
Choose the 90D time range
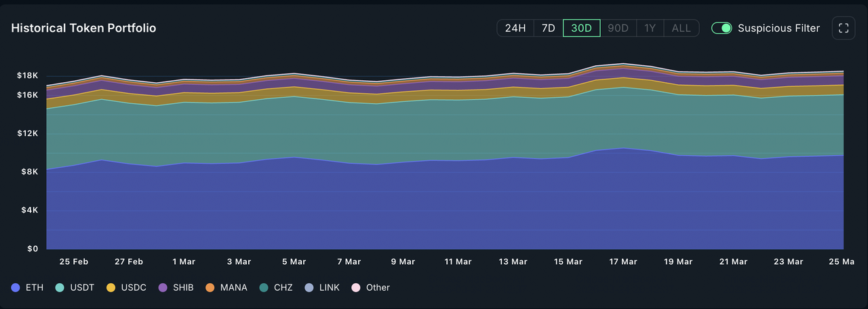pyautogui.click(x=618, y=28)
